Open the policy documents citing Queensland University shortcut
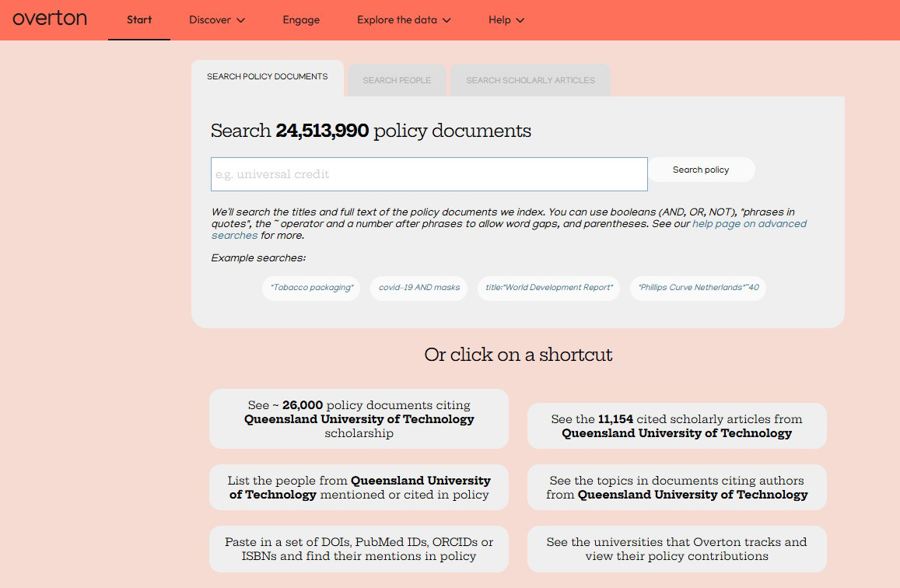 (x=359, y=418)
